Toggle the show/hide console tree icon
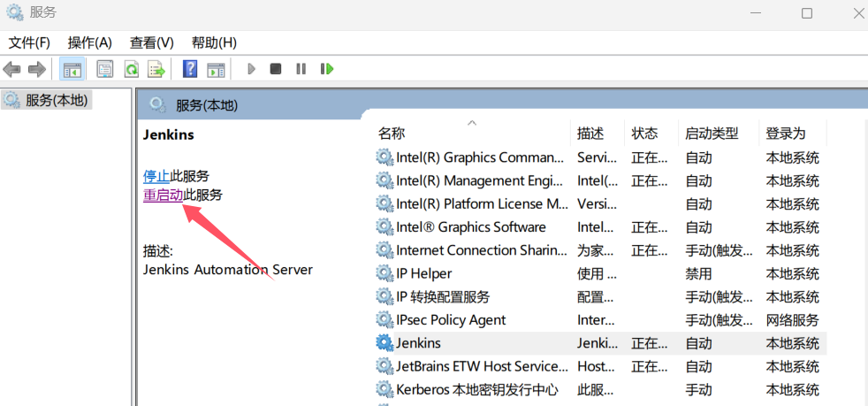The width and height of the screenshot is (868, 406). coord(72,69)
